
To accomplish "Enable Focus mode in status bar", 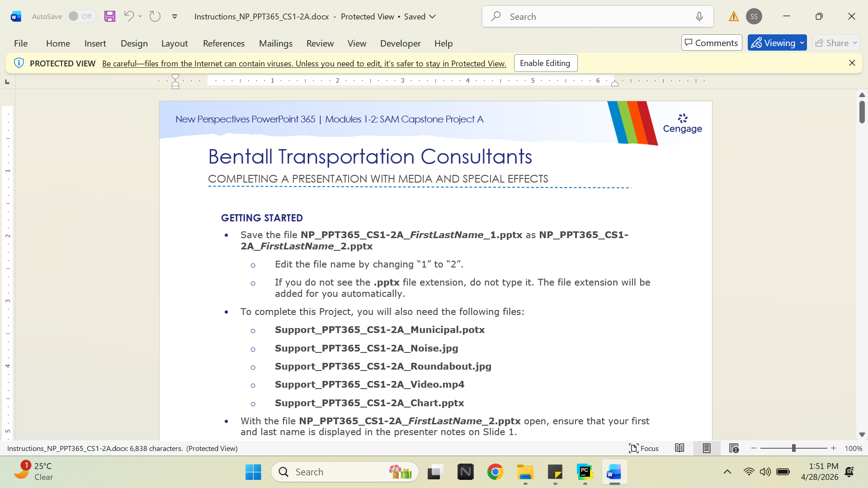I will coord(644,448).
